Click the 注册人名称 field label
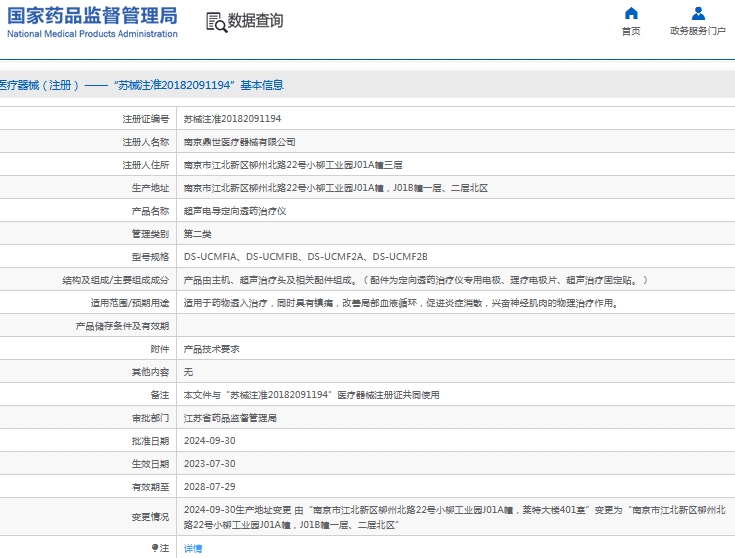The height and width of the screenshot is (558, 735). [x=145, y=142]
